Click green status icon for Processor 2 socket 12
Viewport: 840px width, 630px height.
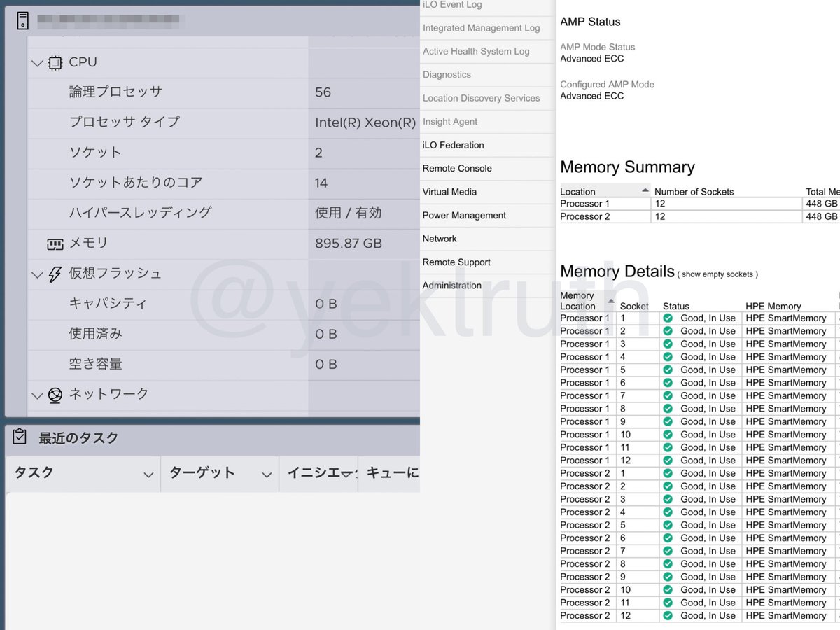tap(668, 616)
